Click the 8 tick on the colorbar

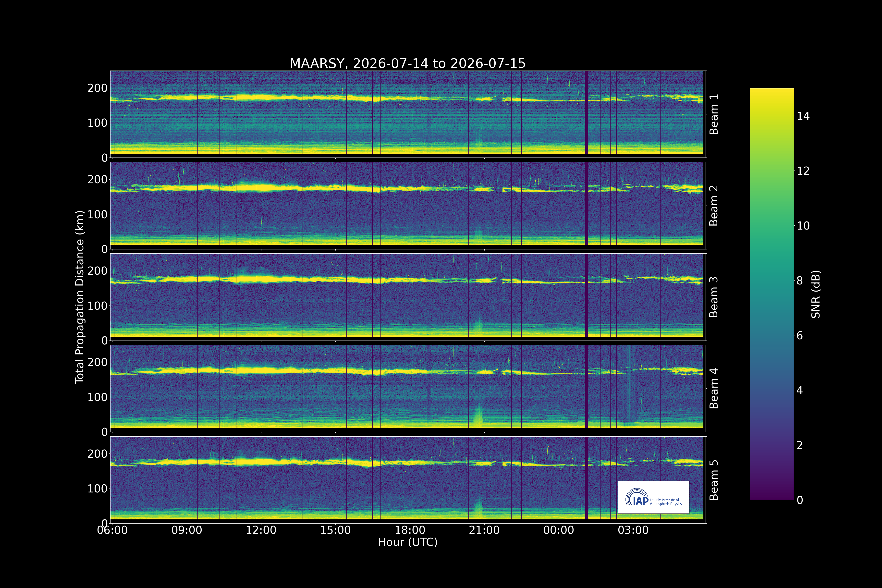pyautogui.click(x=799, y=281)
